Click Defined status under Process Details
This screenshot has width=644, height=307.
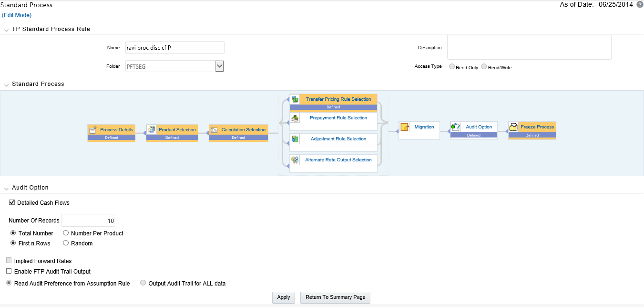[112, 138]
